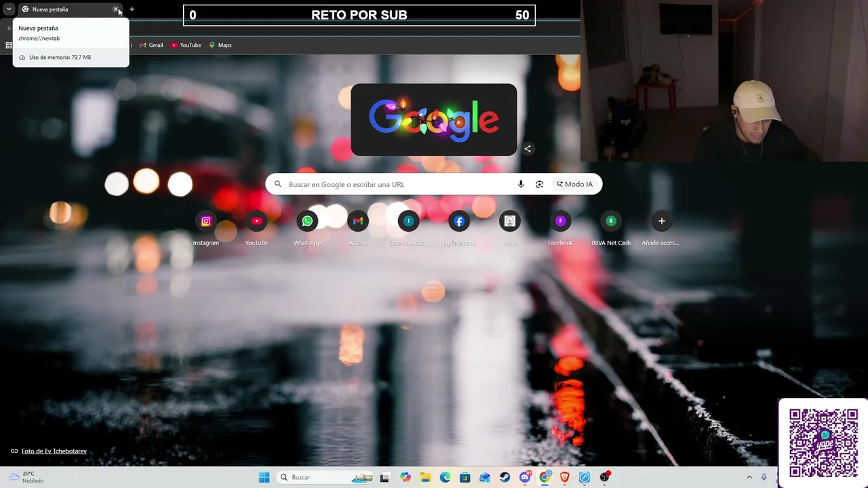Viewport: 868px width, 488px height.
Task: Search by image with Google Lens
Action: click(x=539, y=184)
